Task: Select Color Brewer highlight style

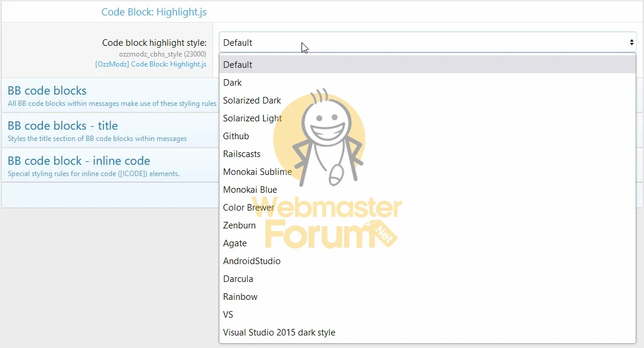Action: [x=428, y=208]
